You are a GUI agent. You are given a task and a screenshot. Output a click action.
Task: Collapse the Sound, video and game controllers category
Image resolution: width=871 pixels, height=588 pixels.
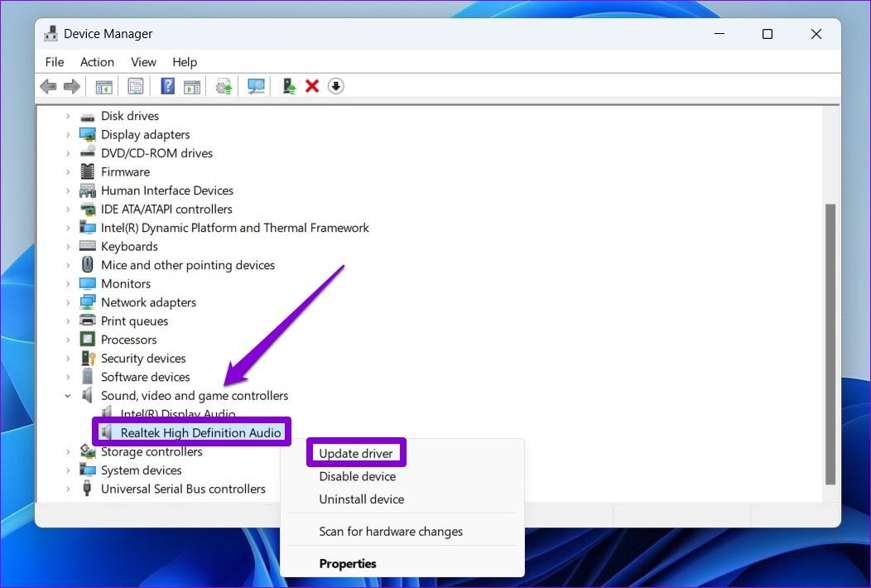tap(68, 395)
